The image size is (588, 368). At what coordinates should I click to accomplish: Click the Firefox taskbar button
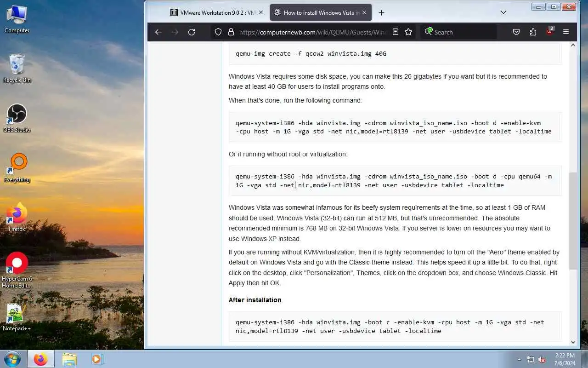coord(40,359)
